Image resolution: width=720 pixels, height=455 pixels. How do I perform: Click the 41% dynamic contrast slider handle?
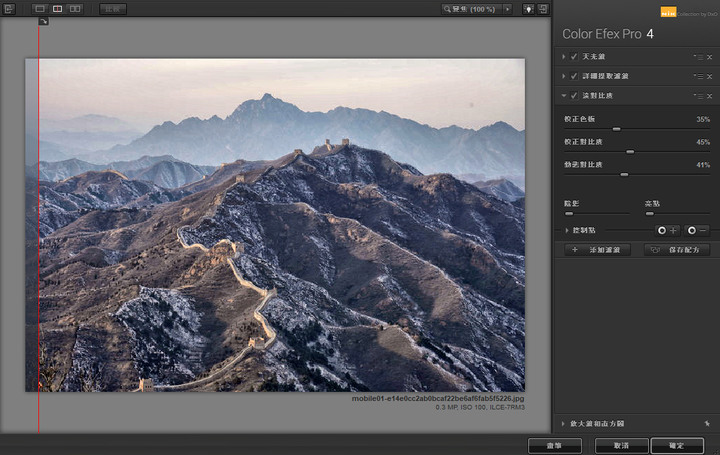[x=624, y=174]
